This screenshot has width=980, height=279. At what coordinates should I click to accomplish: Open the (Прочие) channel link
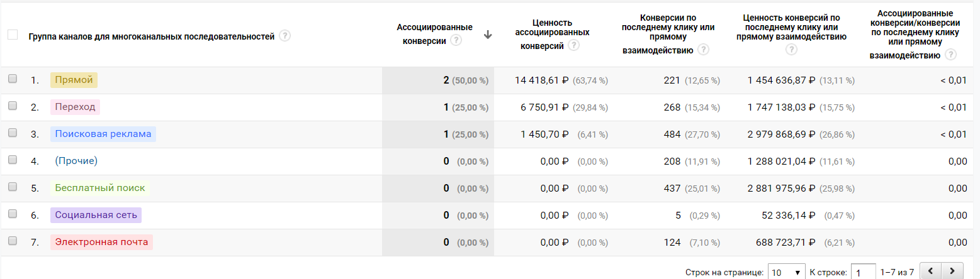click(x=76, y=161)
